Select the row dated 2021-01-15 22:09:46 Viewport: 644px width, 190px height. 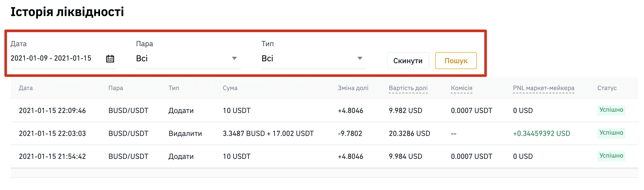324,111
